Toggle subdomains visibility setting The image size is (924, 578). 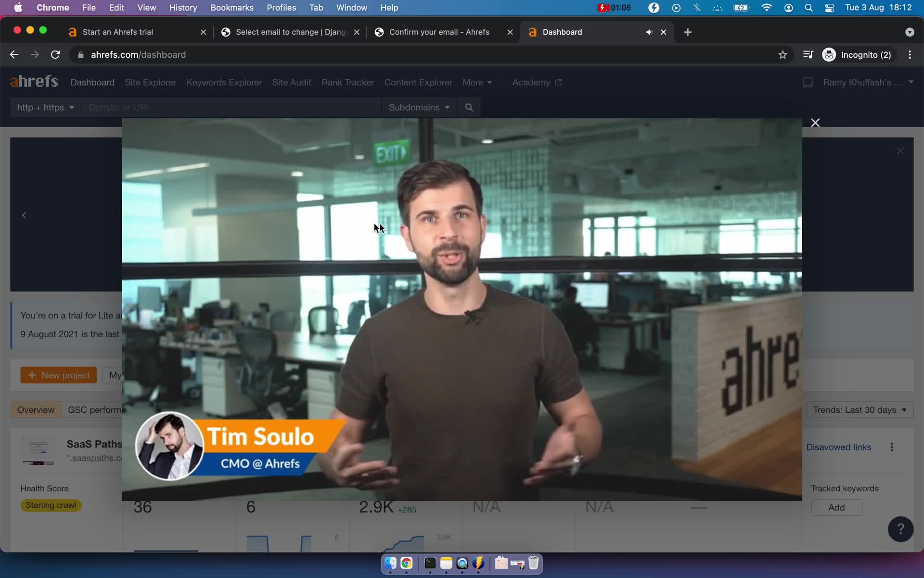tap(418, 107)
